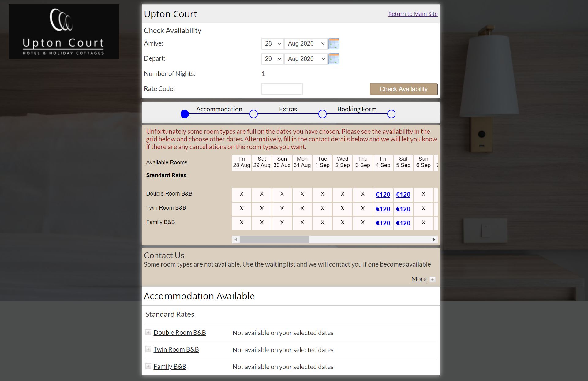Follow the Return to Main Site link
Viewport: 588px width, 381px height.
coord(413,14)
